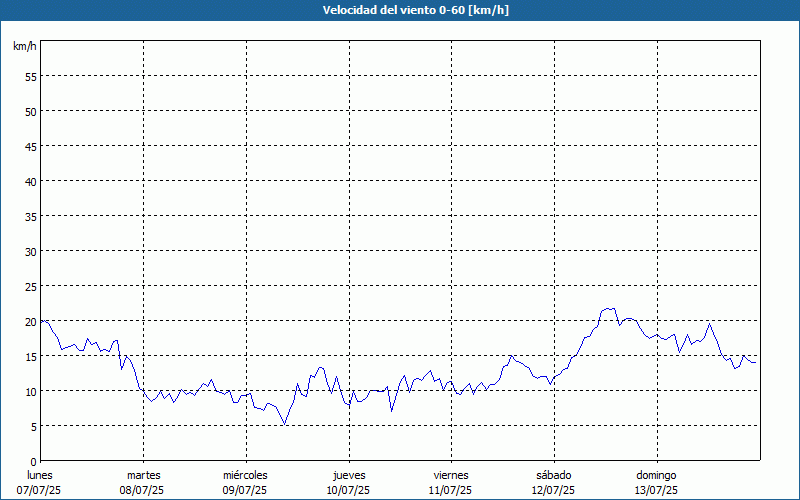Click the y-axis value 55

[x=31, y=77]
